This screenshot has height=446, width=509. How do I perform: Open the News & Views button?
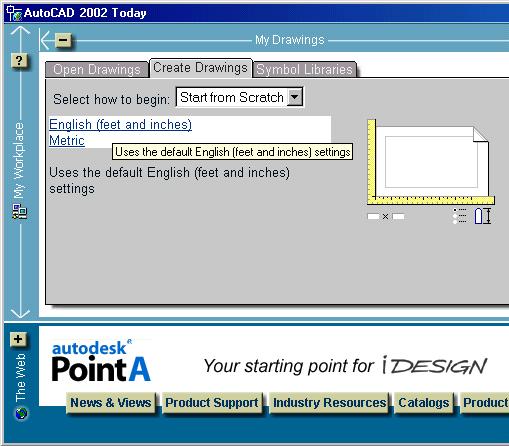point(111,403)
